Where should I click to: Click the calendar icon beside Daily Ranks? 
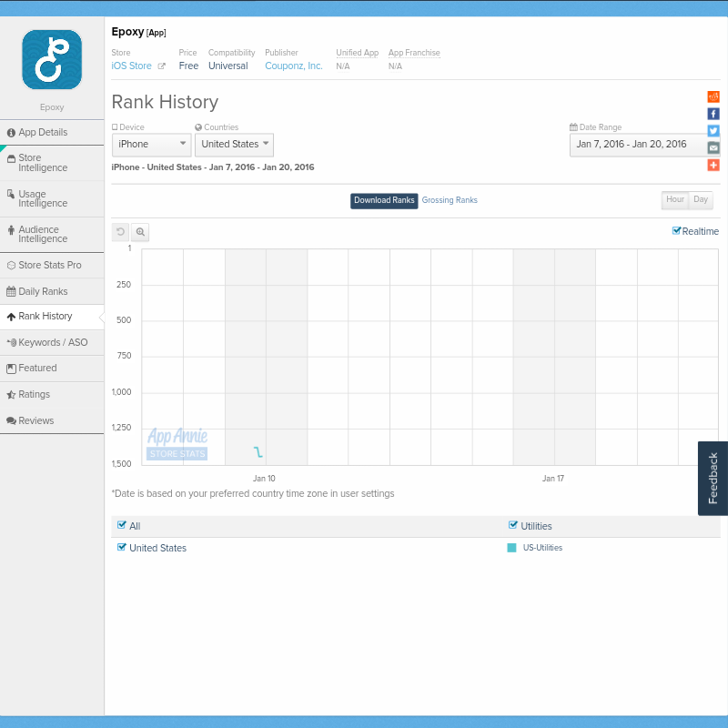[11, 291]
